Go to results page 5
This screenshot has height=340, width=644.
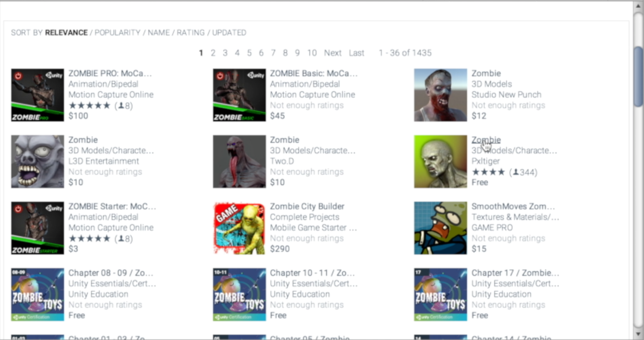pyautogui.click(x=249, y=53)
